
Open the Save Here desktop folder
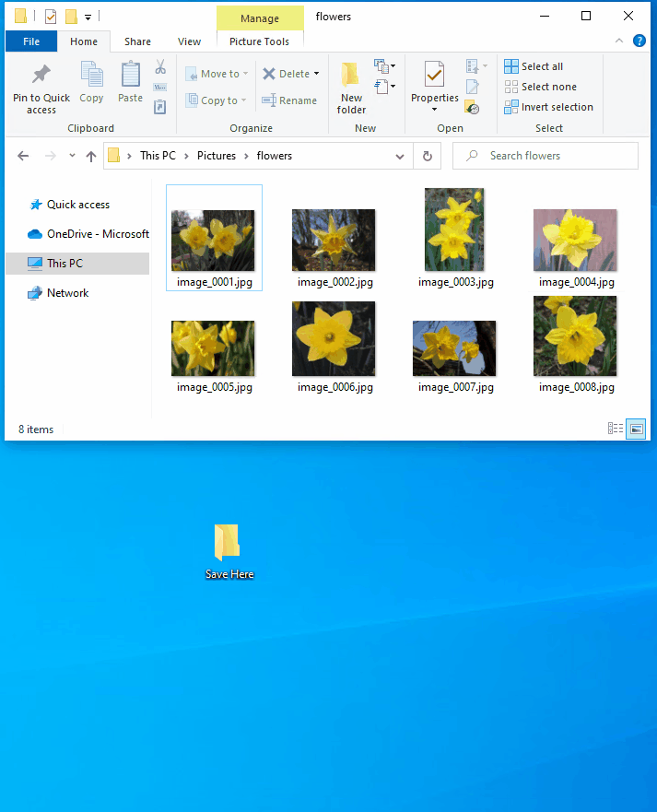(x=228, y=543)
